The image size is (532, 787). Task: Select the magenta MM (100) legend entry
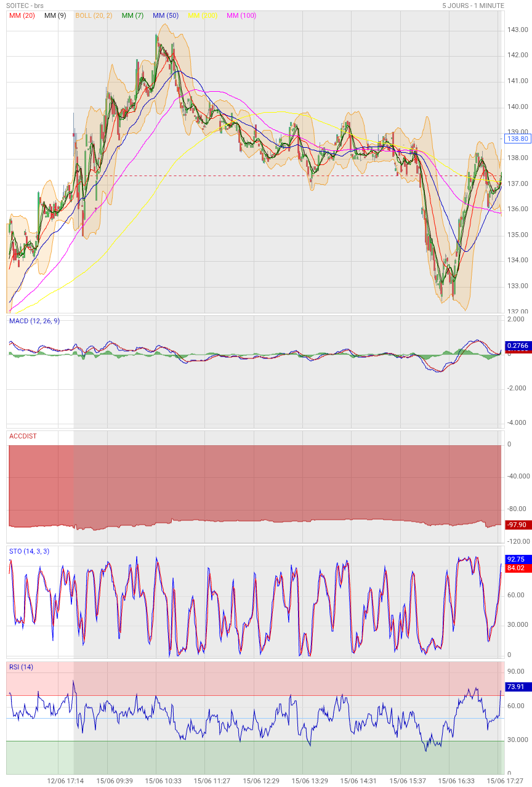(x=241, y=15)
